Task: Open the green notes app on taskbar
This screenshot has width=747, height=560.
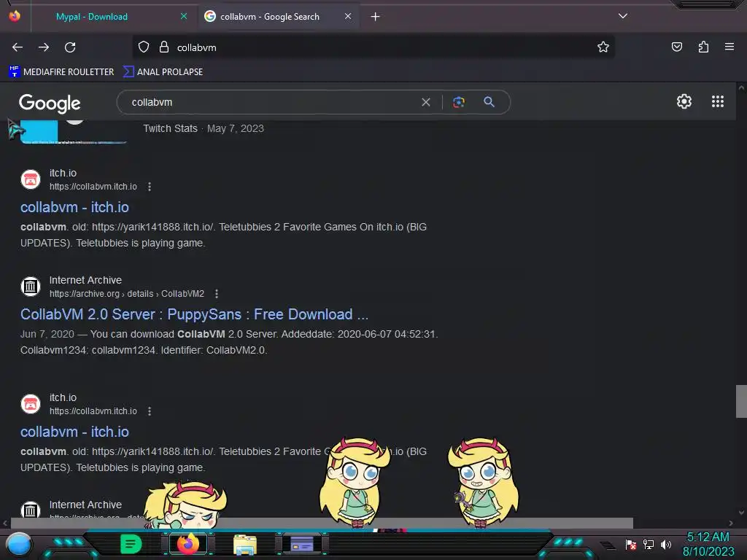Action: [131, 544]
